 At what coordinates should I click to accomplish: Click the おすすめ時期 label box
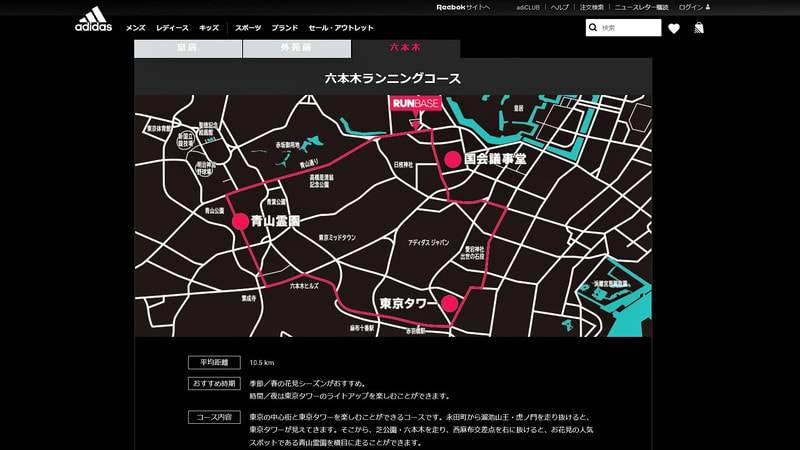coord(214,383)
